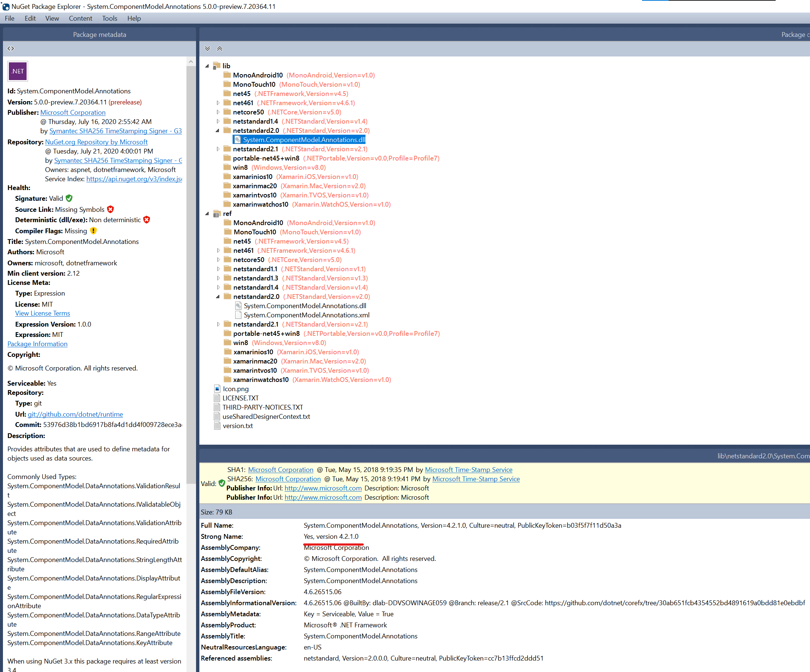Viewport: 810px width, 672px height.
Task: Expand all nodes with up-chevron icon
Action: (x=220, y=48)
